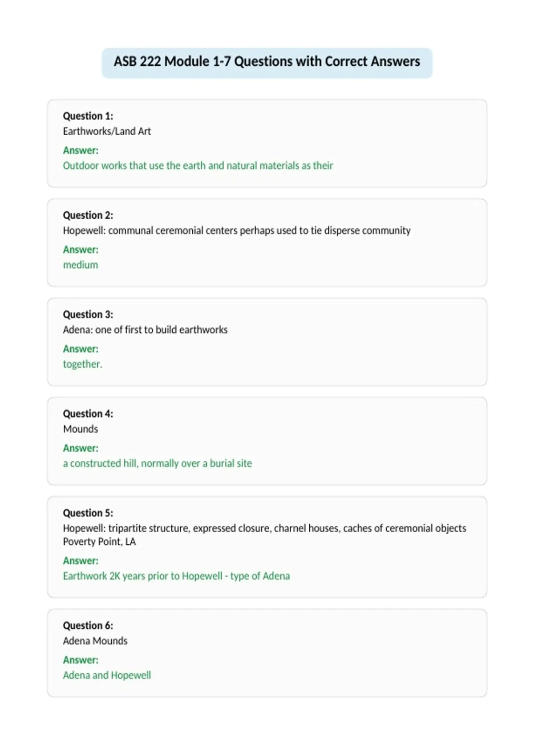534x756 pixels.
Task: Click the green answer text medium
Action: point(81,265)
